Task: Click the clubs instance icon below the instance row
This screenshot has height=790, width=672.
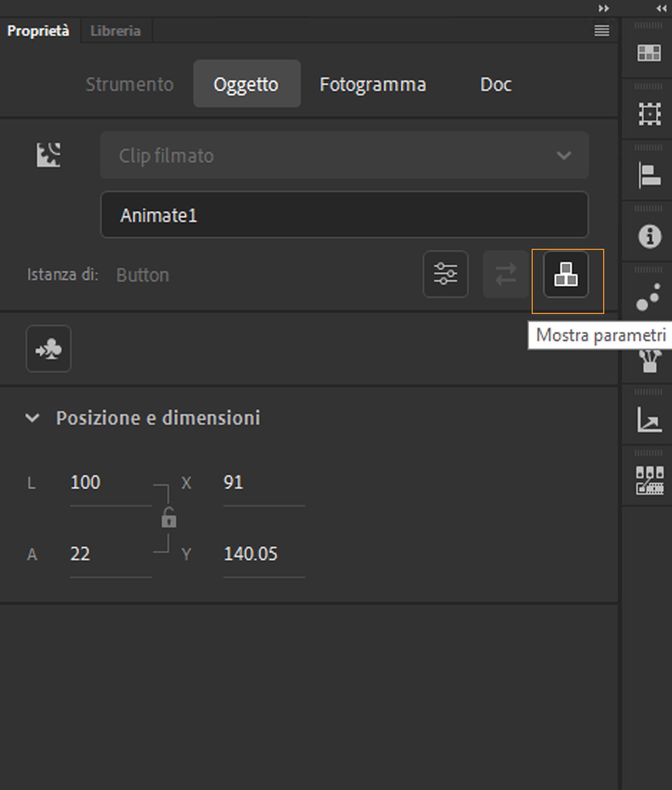Action: point(49,349)
